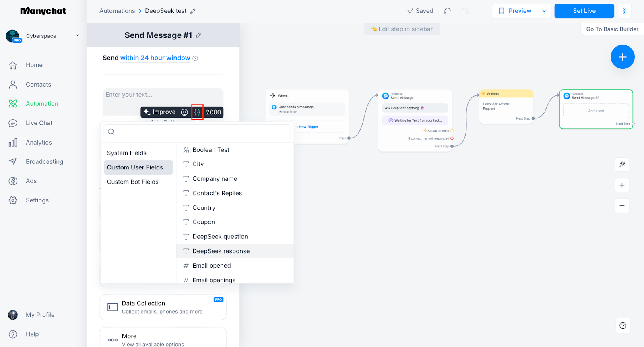Click the Analytics bar chart icon
Viewport: 644px width, 347px height.
coord(13,143)
